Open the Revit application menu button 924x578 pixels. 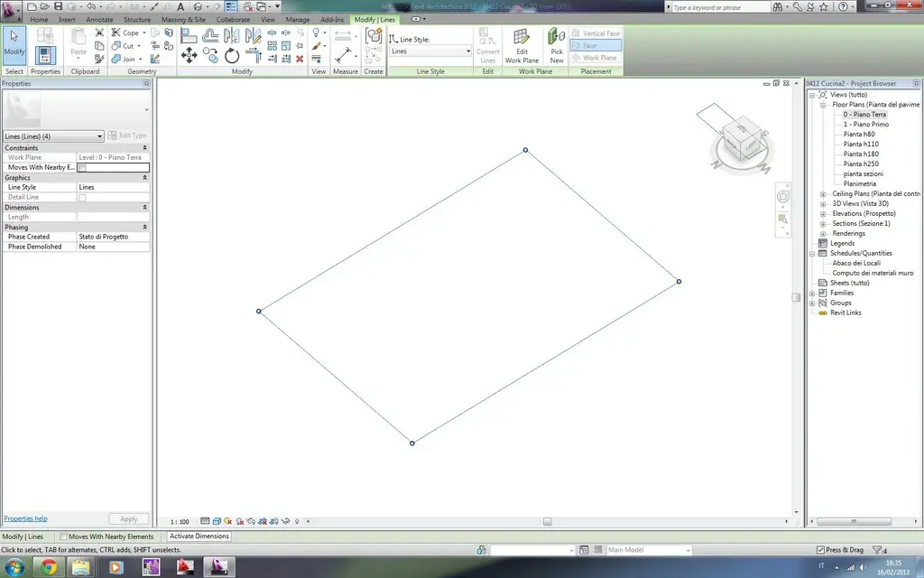pyautogui.click(x=9, y=9)
